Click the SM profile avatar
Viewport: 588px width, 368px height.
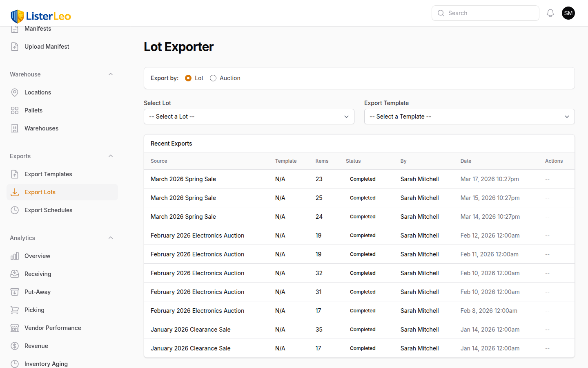568,13
